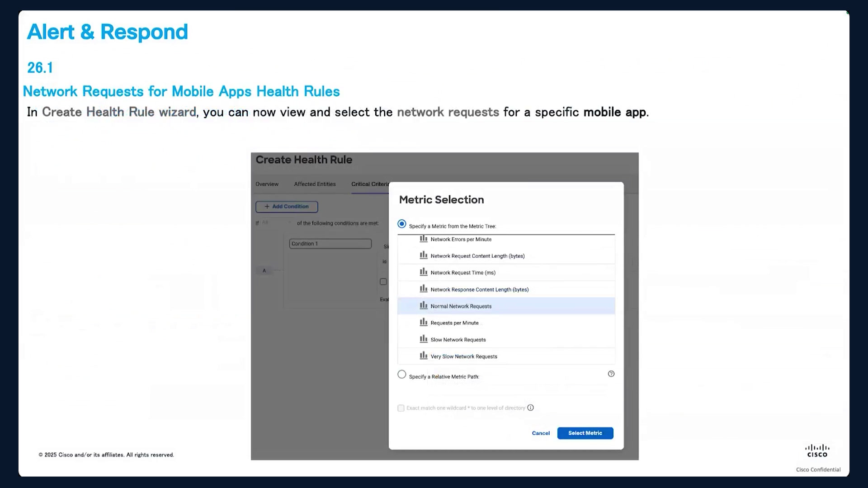Tick the Exact match one wildcard checkbox
The width and height of the screenshot is (868, 488).
coord(401,408)
